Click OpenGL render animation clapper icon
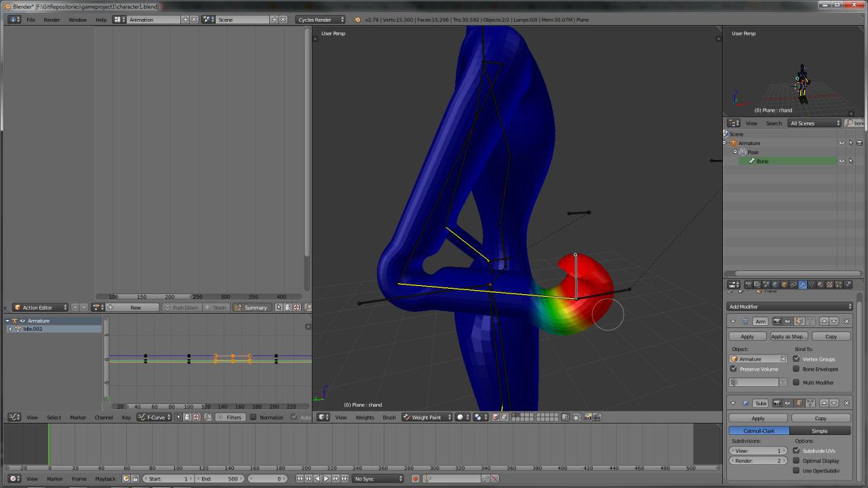 597,418
